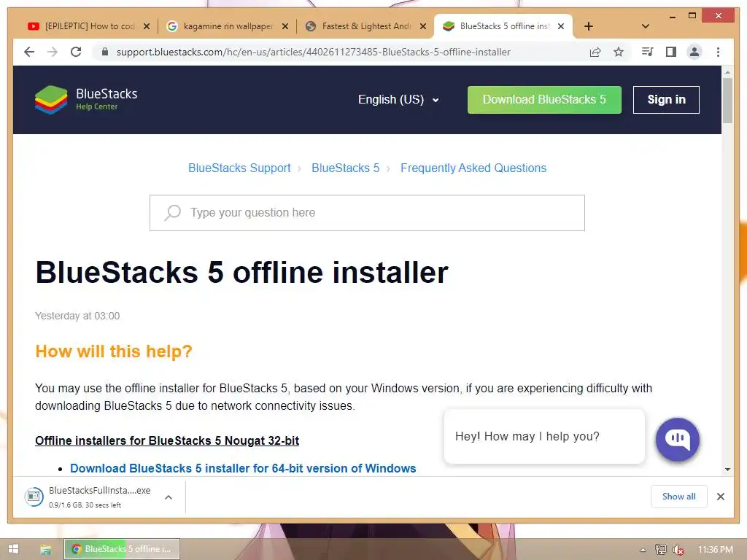
Task: Open the chat bubble help widget
Action: (x=678, y=439)
